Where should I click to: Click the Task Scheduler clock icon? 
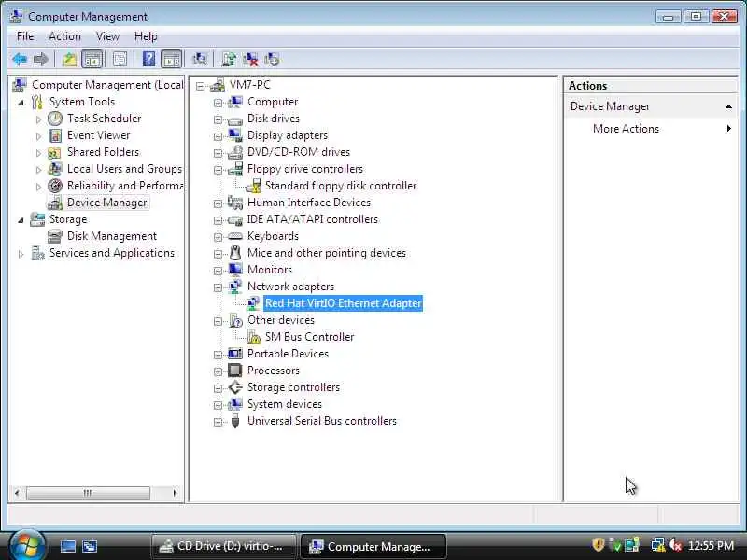(x=55, y=119)
